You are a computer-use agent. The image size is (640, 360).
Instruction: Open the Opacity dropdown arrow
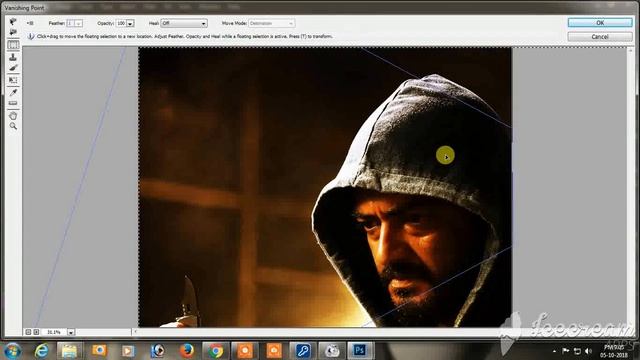(130, 24)
